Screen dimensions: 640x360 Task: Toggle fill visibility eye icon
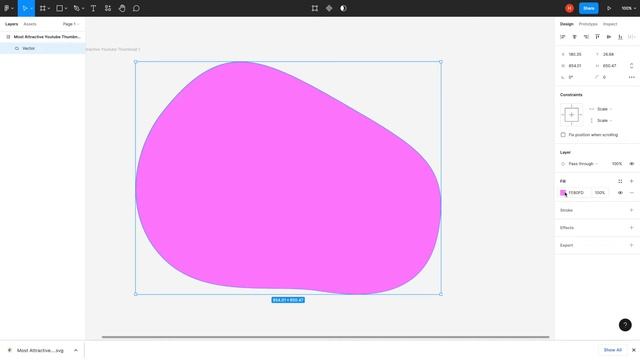tap(620, 193)
